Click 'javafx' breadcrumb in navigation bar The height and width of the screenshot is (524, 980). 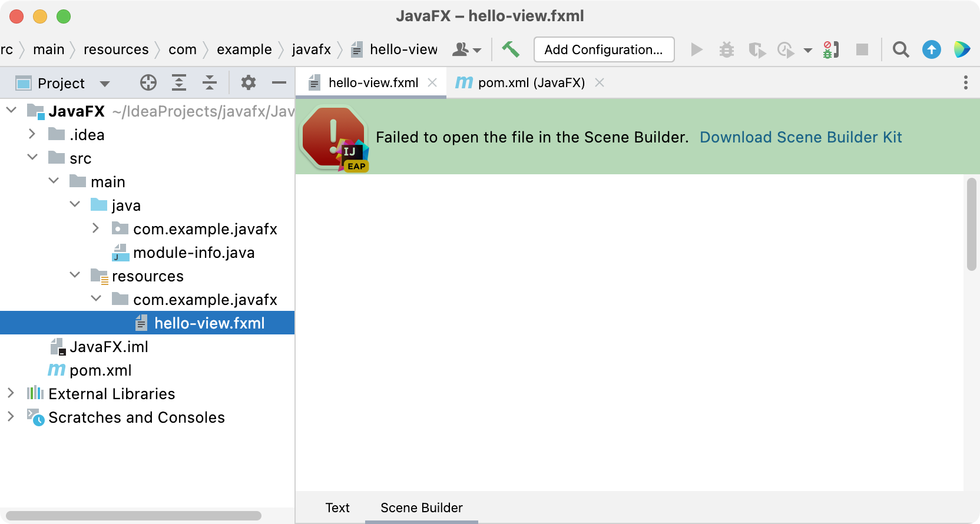(312, 49)
